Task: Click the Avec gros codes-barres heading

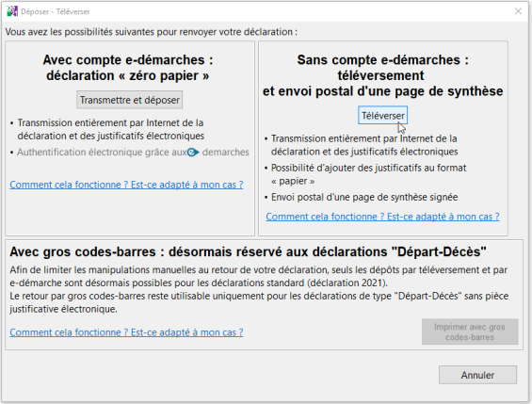Action: 248,251
